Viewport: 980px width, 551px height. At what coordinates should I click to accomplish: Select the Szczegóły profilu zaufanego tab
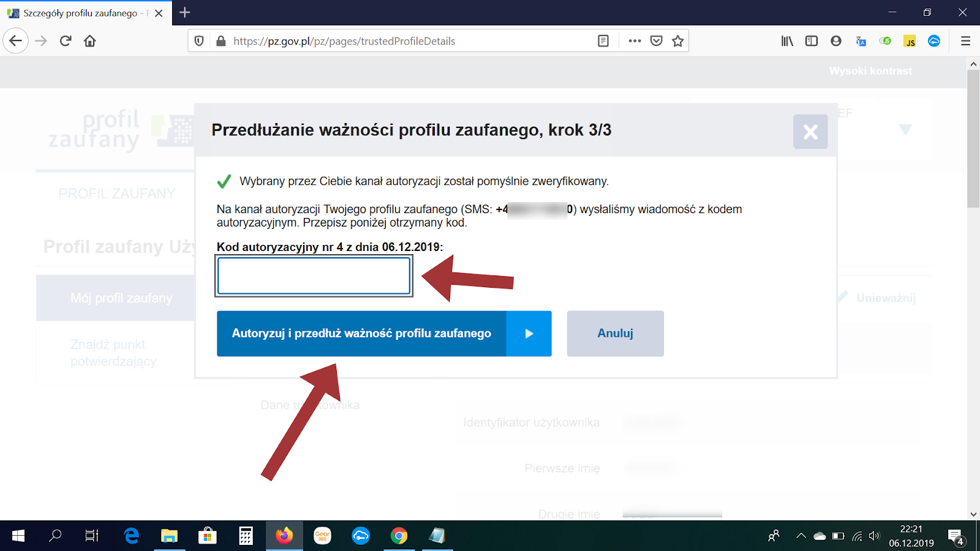pos(80,12)
